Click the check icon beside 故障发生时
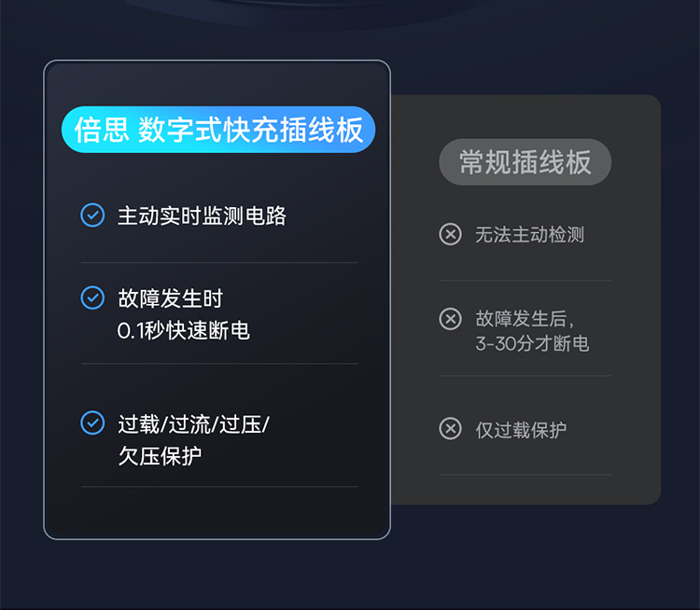Image resolution: width=700 pixels, height=610 pixels. coord(92,298)
